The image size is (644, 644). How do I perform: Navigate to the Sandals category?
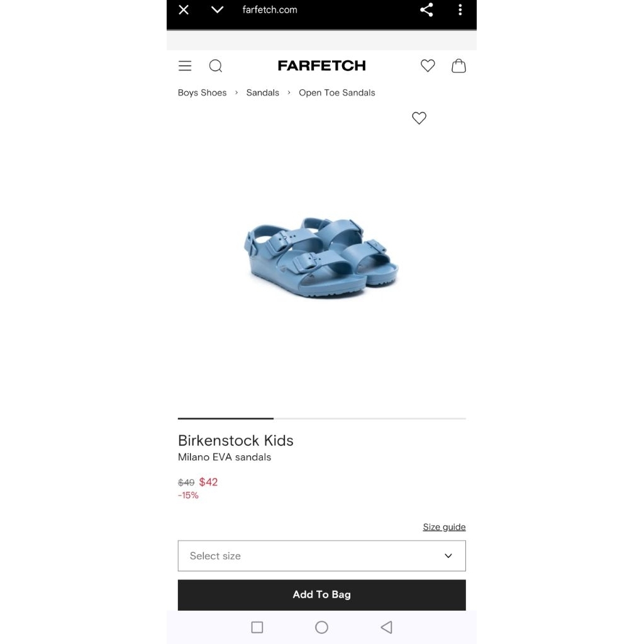point(262,92)
